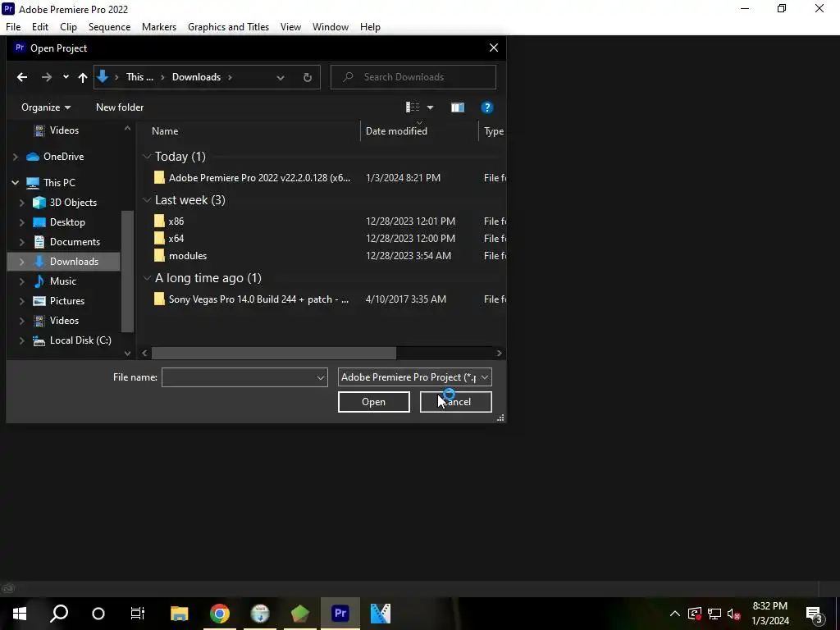The image size is (840, 630).
Task: Open the Help menu
Action: (x=370, y=27)
